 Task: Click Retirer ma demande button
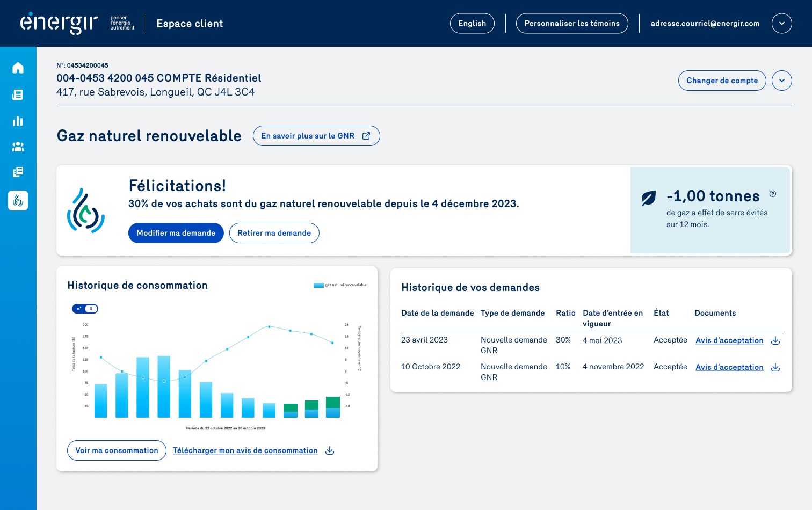(x=274, y=233)
